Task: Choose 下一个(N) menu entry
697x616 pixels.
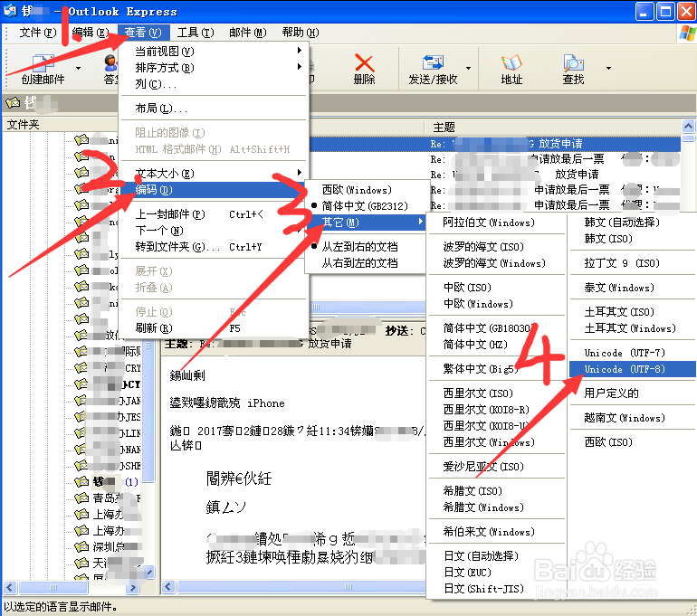Action: click(x=214, y=231)
